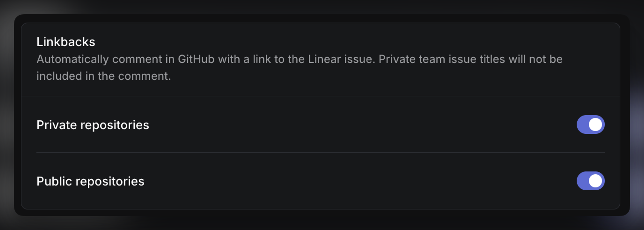
Task: Click the Public repositories settings row
Action: click(320, 181)
